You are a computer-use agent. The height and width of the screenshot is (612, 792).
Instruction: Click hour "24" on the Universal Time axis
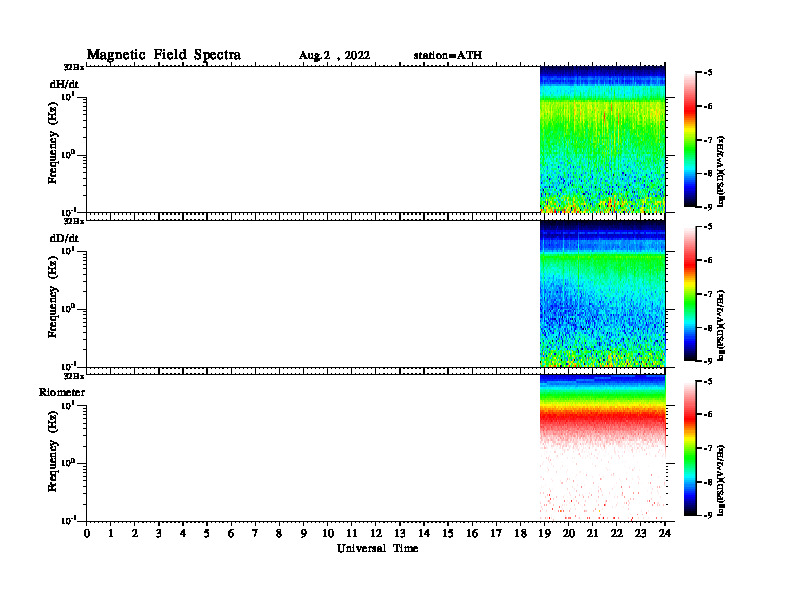pos(665,533)
